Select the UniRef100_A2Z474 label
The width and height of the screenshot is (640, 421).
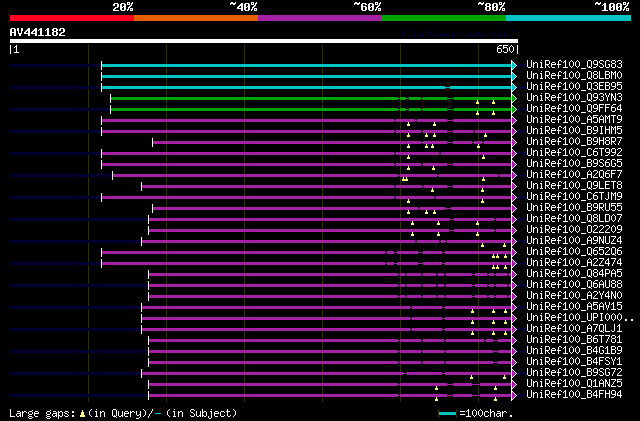[x=574, y=263]
